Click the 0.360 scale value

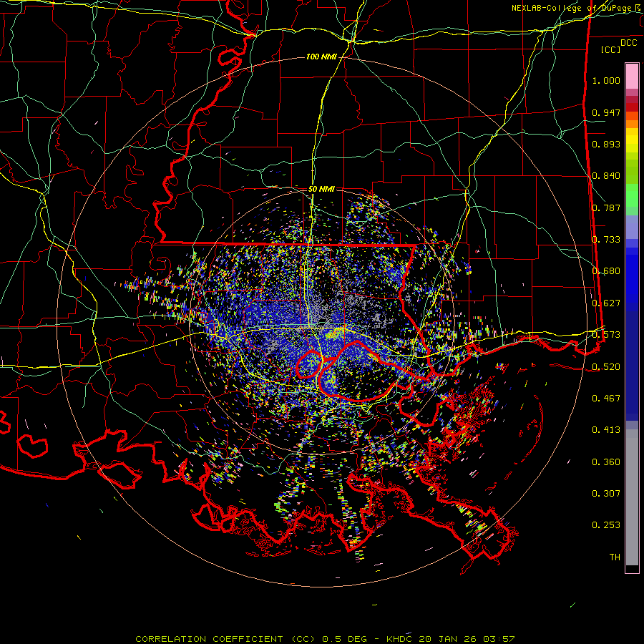click(x=606, y=462)
